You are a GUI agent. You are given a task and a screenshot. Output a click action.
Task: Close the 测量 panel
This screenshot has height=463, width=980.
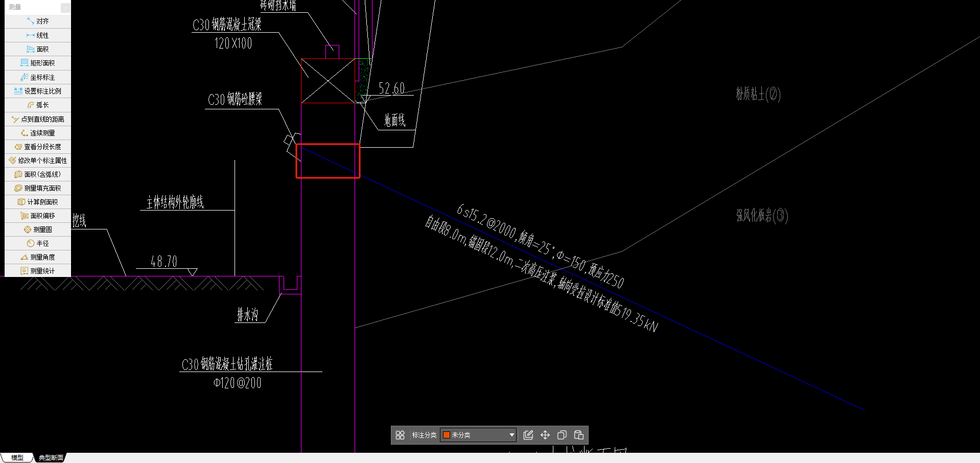click(65, 7)
